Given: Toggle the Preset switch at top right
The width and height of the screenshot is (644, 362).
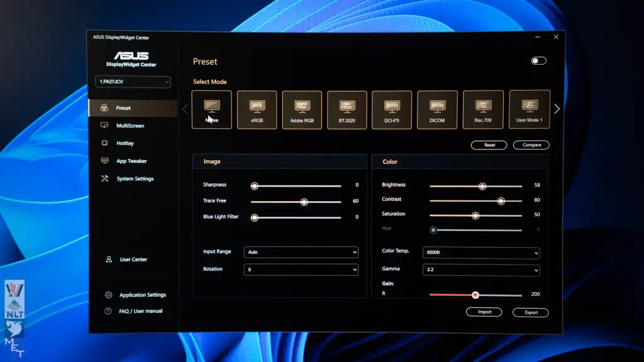Looking at the screenshot, I should (538, 61).
